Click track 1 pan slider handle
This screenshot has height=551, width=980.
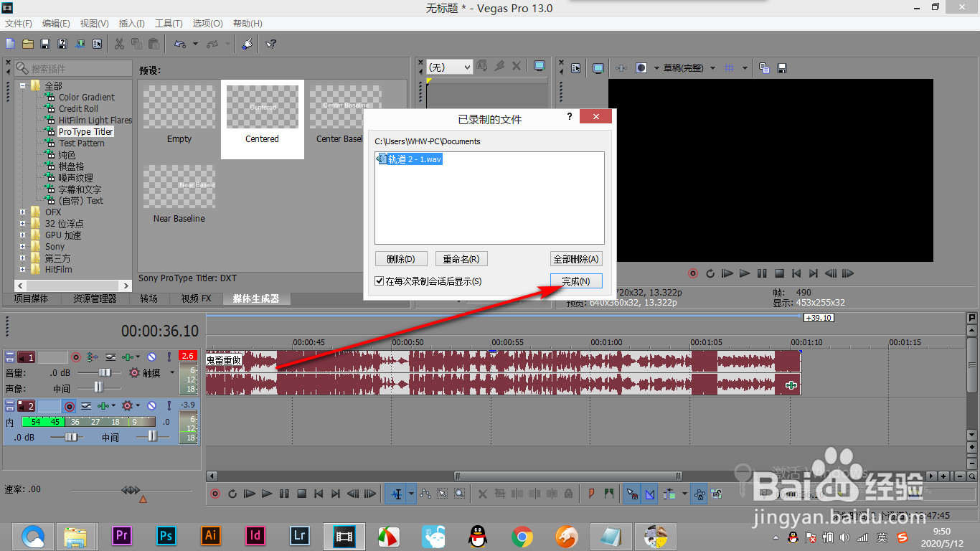tap(98, 387)
